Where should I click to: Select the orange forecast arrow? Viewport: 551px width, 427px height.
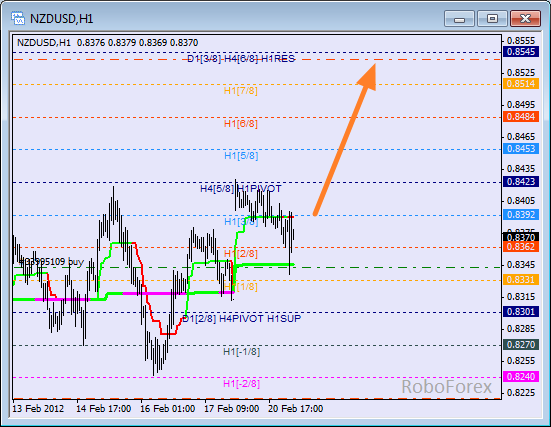(x=345, y=139)
